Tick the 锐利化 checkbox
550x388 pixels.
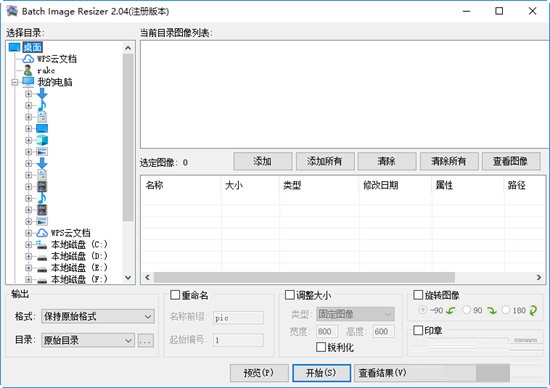pyautogui.click(x=321, y=347)
